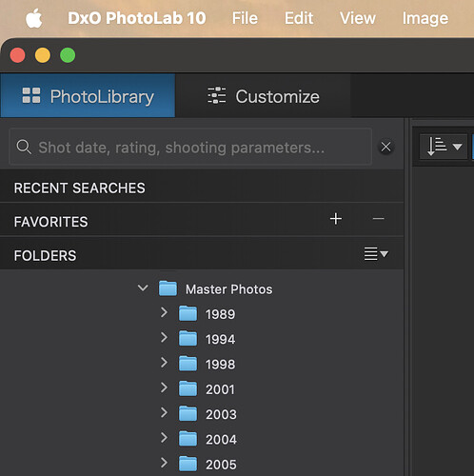This screenshot has width=474, height=476.
Task: Open the sort order menu icon
Action: click(x=444, y=147)
